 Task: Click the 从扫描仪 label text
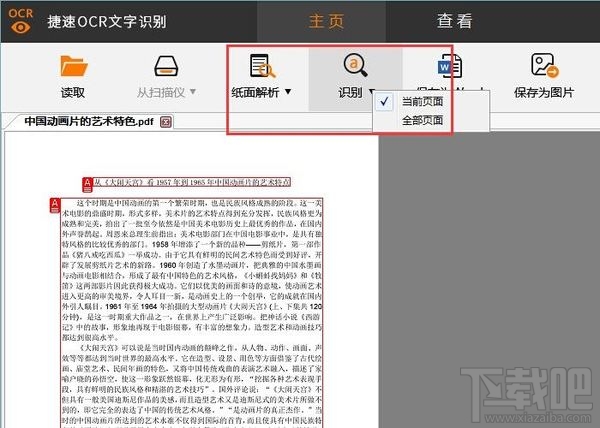161,92
